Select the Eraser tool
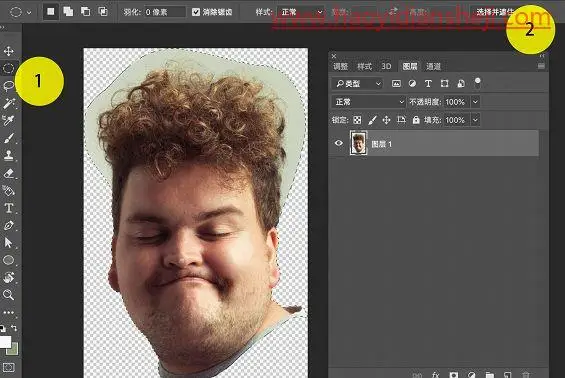 (x=9, y=173)
